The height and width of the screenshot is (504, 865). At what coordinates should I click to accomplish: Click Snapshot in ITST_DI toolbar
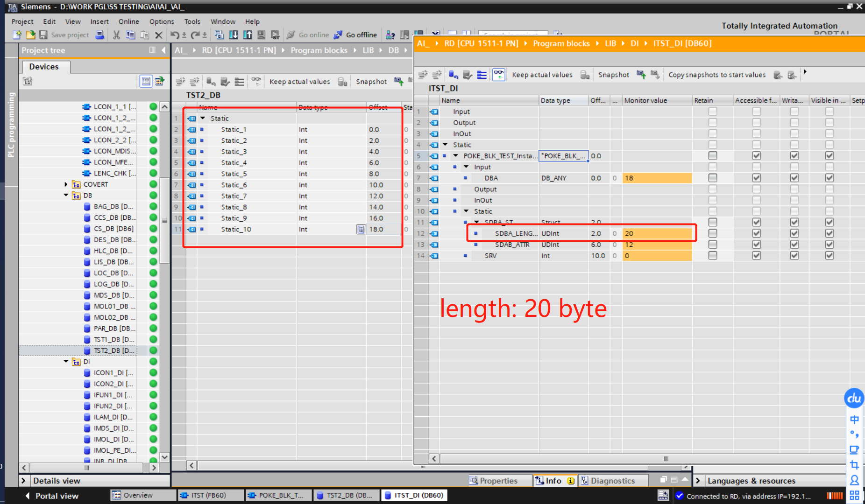614,75
